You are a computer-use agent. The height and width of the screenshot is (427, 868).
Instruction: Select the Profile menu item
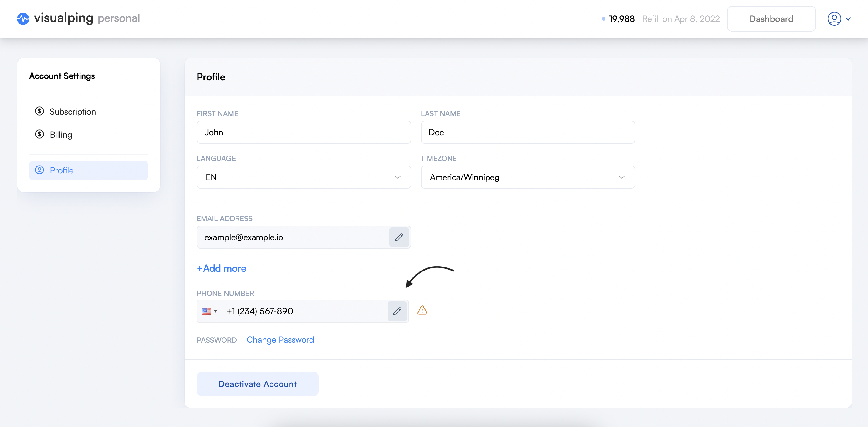88,170
